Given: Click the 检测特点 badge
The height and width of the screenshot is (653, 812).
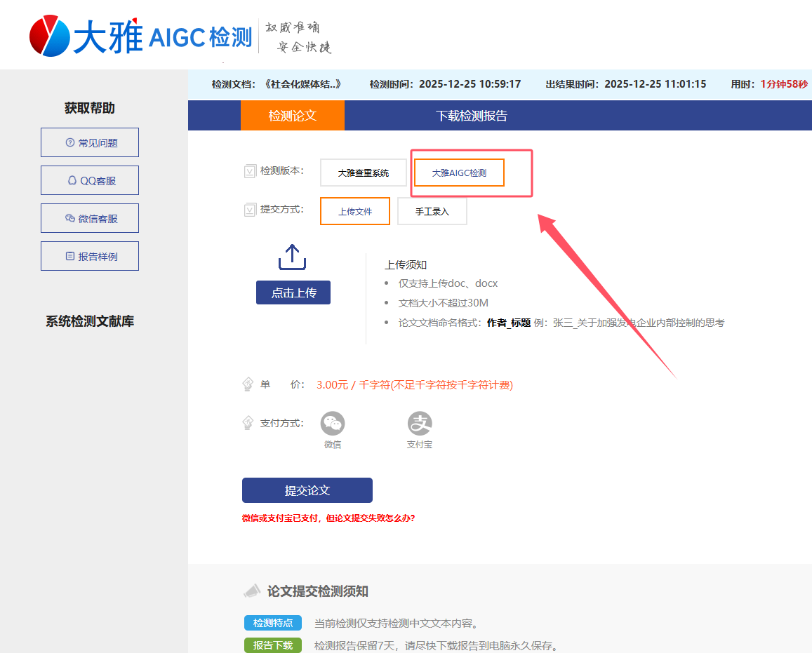Looking at the screenshot, I should coord(272,622).
